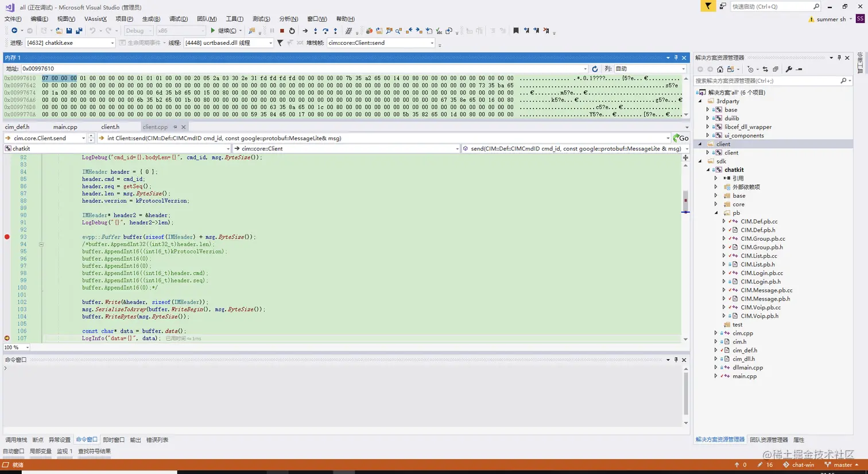
Task: Open the 调试(D) menu
Action: [179, 19]
